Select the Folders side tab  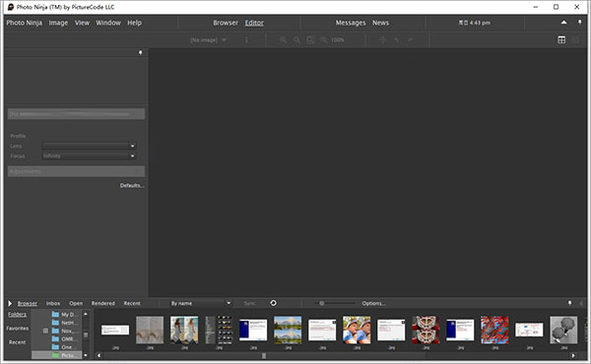point(18,314)
